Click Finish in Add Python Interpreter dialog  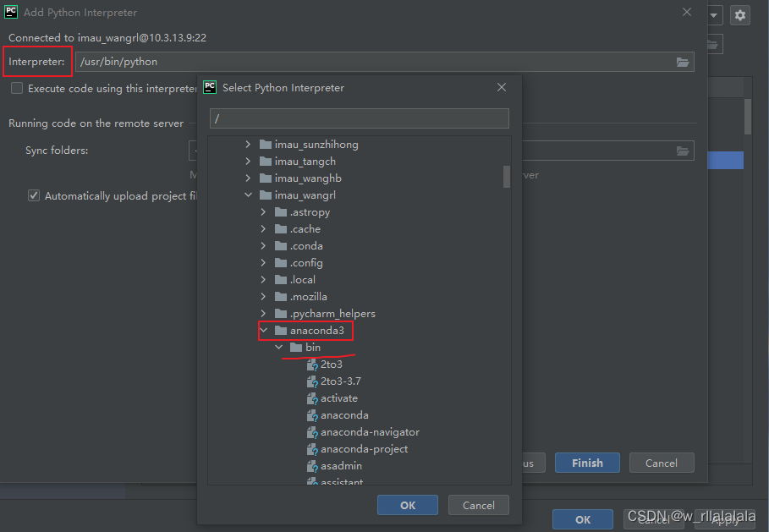(587, 463)
